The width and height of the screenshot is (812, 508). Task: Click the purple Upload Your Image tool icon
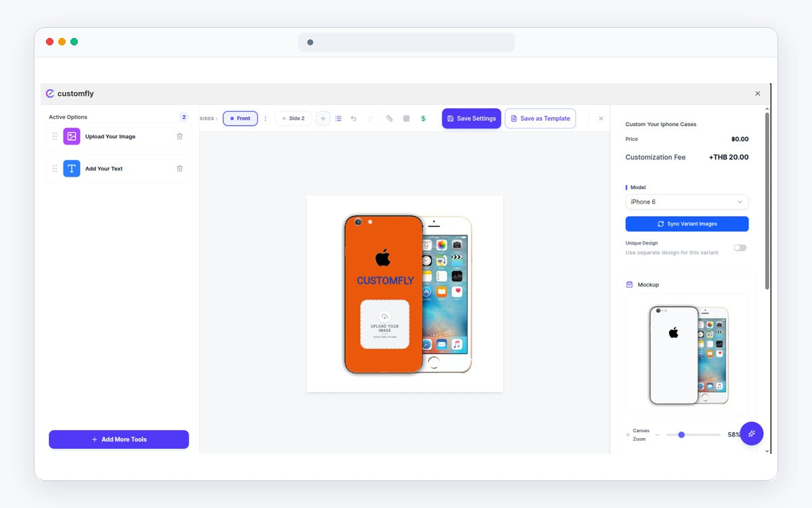point(72,136)
